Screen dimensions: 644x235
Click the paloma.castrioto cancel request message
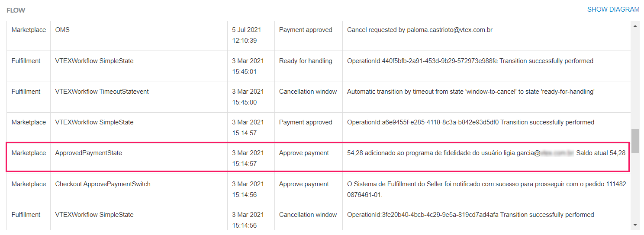(x=419, y=30)
